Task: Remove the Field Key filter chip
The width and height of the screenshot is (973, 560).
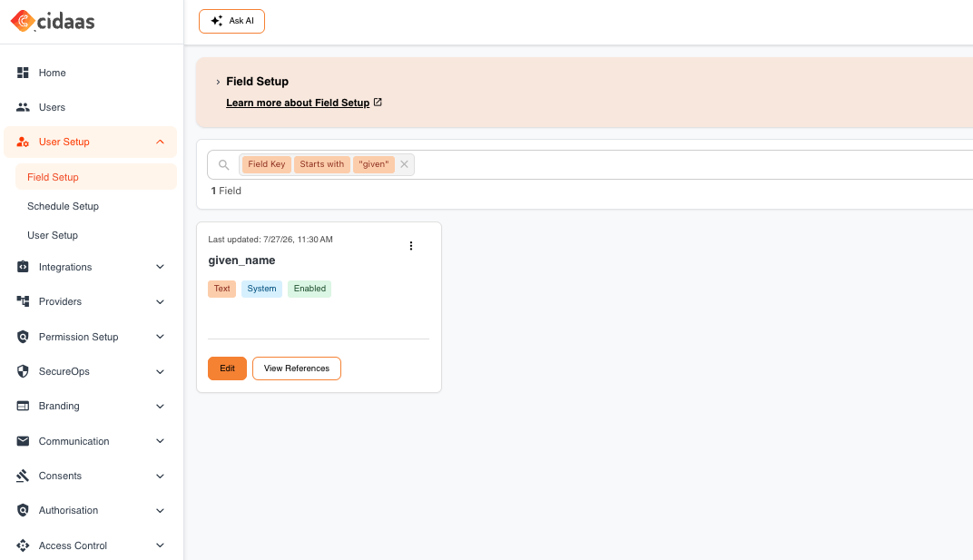Action: click(x=404, y=164)
